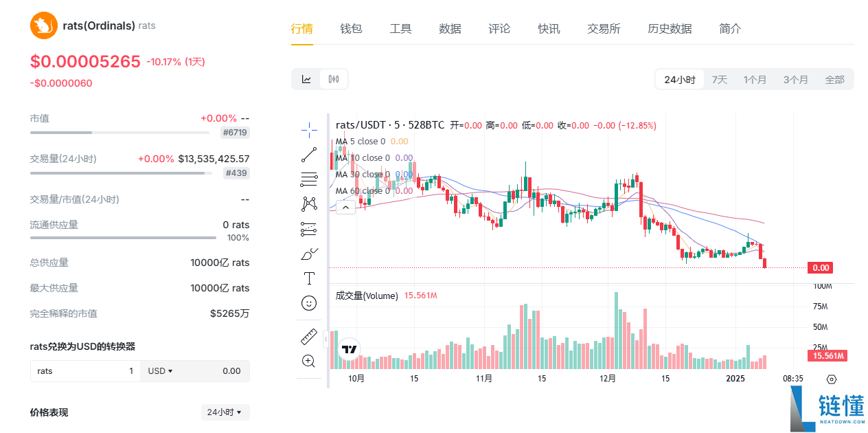The width and height of the screenshot is (868, 433).
Task: Switch to line chart view
Action: 306,79
